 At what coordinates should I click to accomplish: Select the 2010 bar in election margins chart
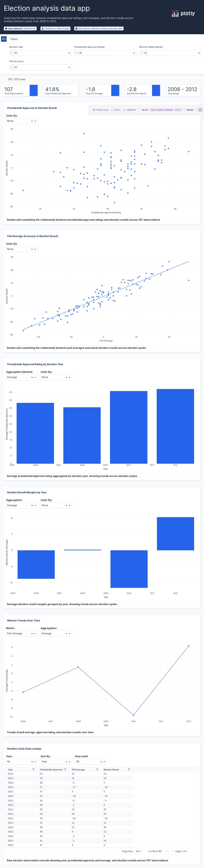click(x=129, y=569)
